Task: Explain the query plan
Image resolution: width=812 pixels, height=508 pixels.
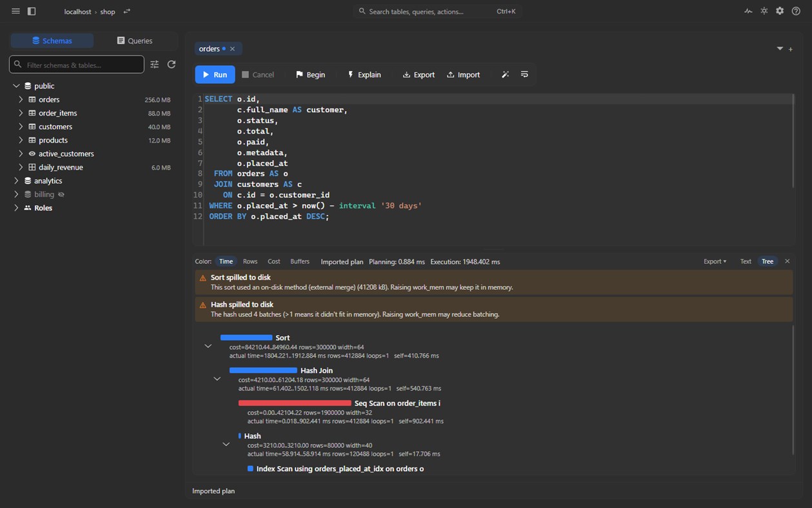Action: (x=364, y=75)
